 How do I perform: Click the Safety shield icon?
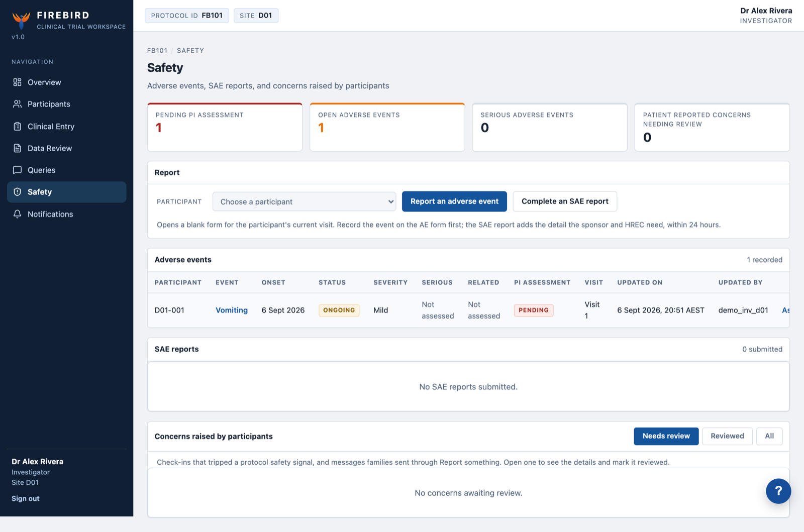tap(17, 192)
